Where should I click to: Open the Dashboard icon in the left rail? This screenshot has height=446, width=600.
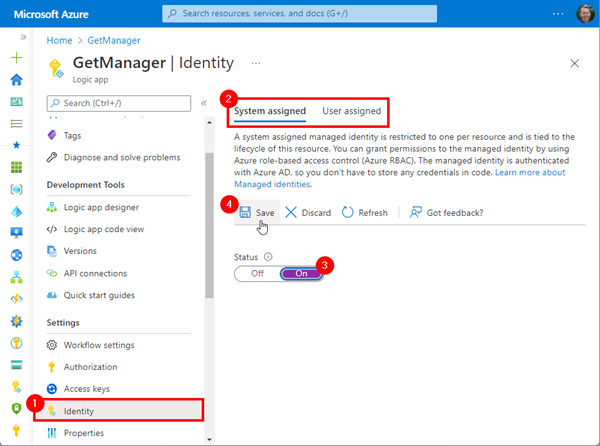(16, 101)
